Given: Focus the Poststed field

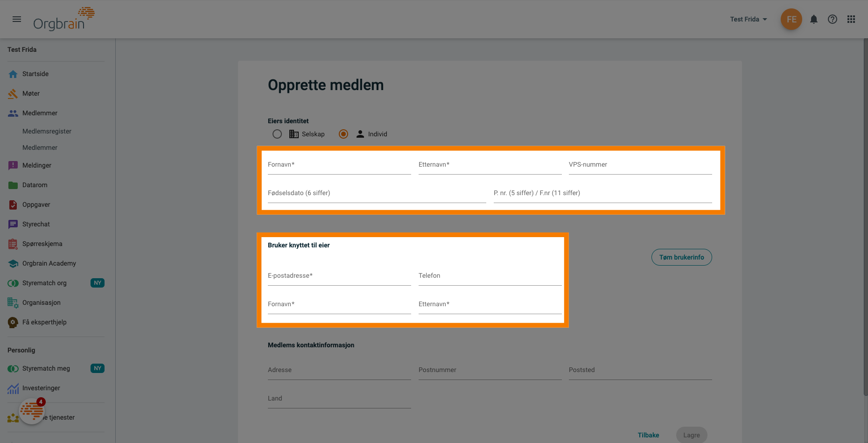Looking at the screenshot, I should point(640,370).
